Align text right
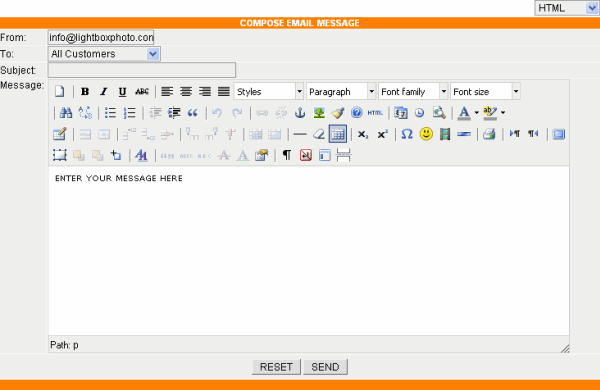 (x=205, y=91)
